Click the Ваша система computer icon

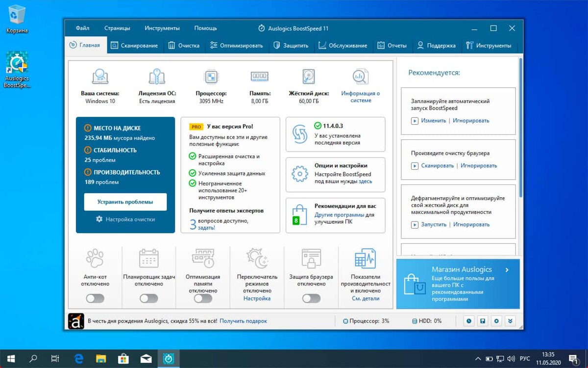pos(100,77)
